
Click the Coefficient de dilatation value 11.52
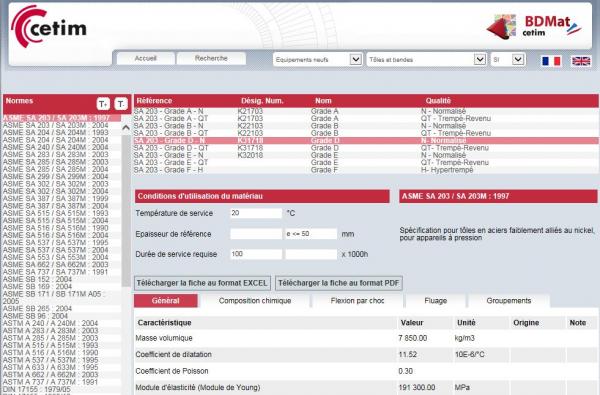(408, 354)
